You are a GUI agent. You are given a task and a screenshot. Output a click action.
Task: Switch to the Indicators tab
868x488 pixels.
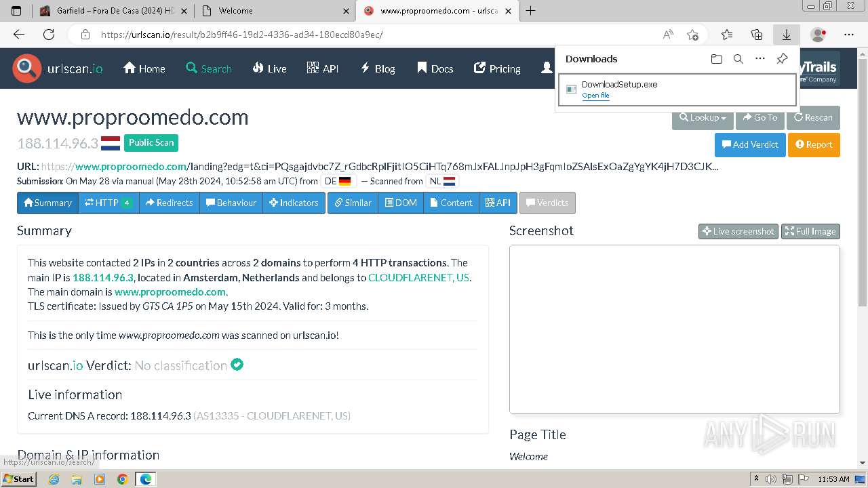coord(294,203)
